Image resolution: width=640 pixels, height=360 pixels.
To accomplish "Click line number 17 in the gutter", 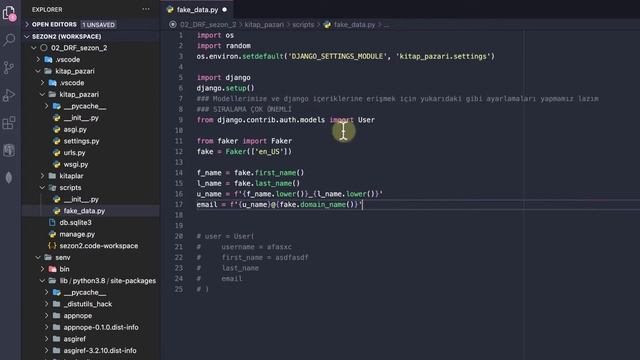I will point(179,204).
